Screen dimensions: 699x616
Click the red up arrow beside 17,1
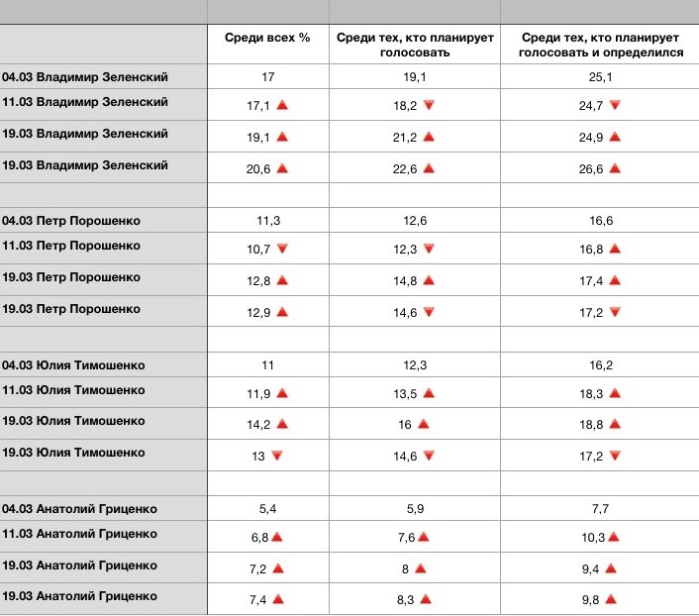(x=281, y=104)
